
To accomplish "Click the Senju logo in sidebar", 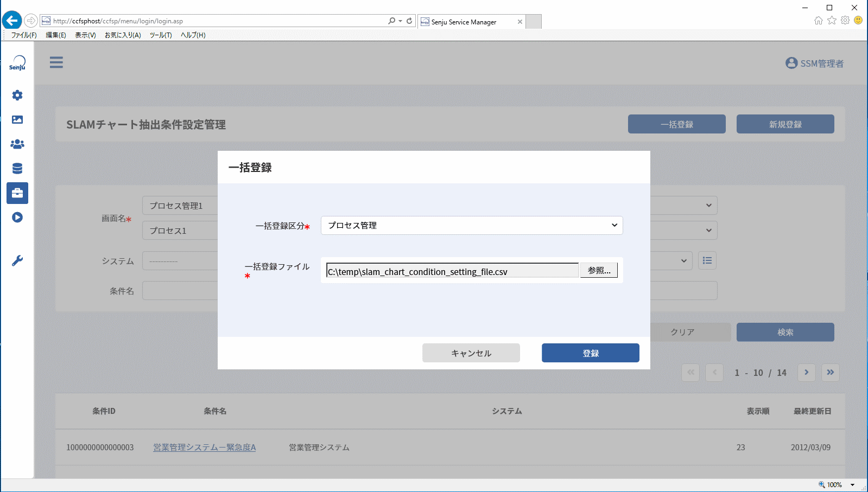I will pos(17,63).
